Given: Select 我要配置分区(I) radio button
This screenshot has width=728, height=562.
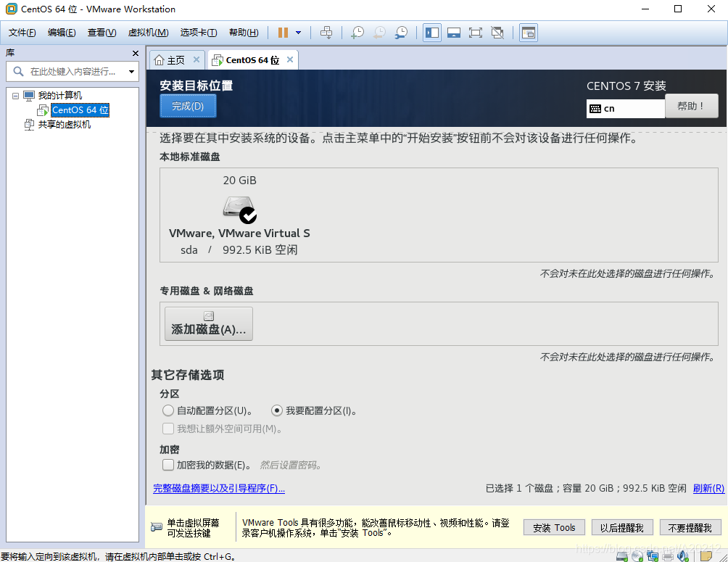Looking at the screenshot, I should point(277,410).
